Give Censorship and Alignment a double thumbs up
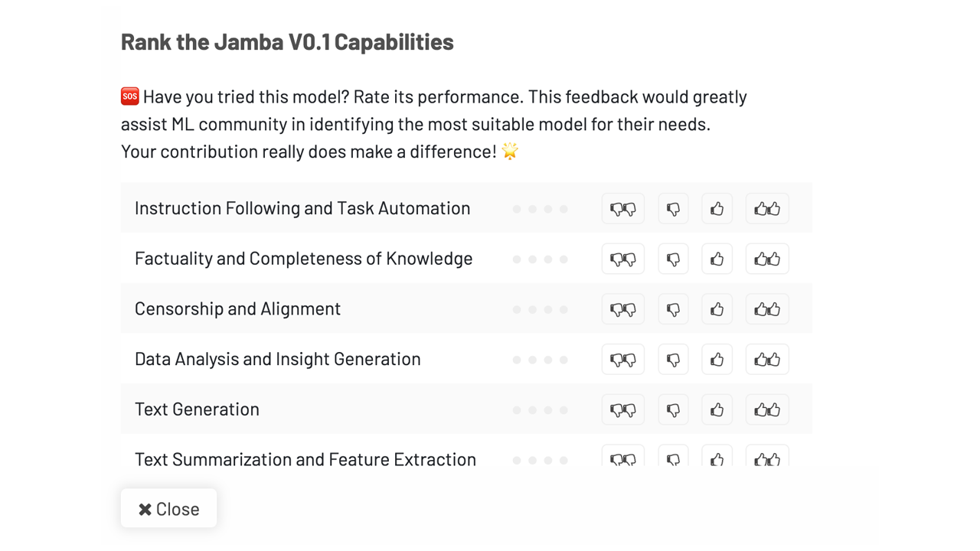Image resolution: width=980 pixels, height=551 pixels. [x=767, y=308]
